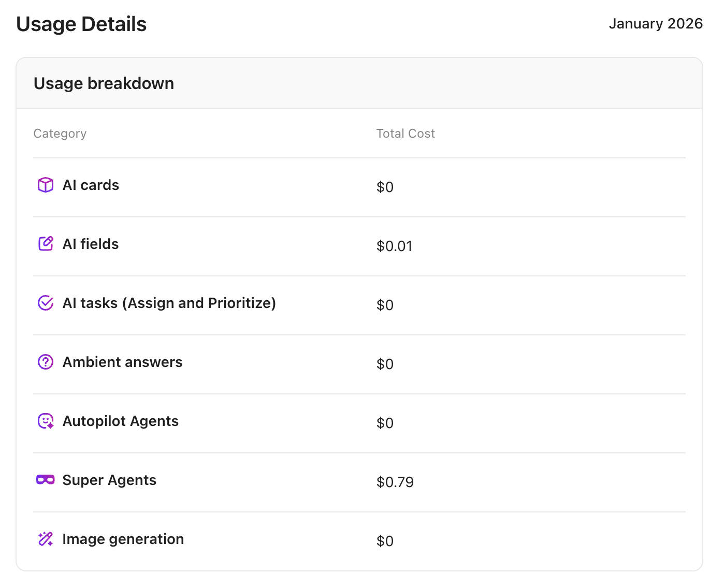Click the Ambient answers question mark icon
The image size is (724, 588).
point(46,362)
